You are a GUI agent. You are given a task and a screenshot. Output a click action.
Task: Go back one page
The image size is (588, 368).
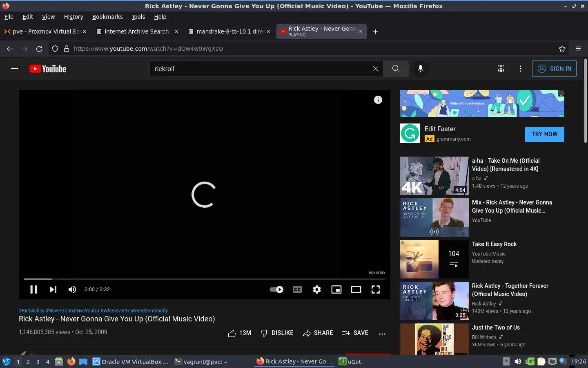point(10,49)
